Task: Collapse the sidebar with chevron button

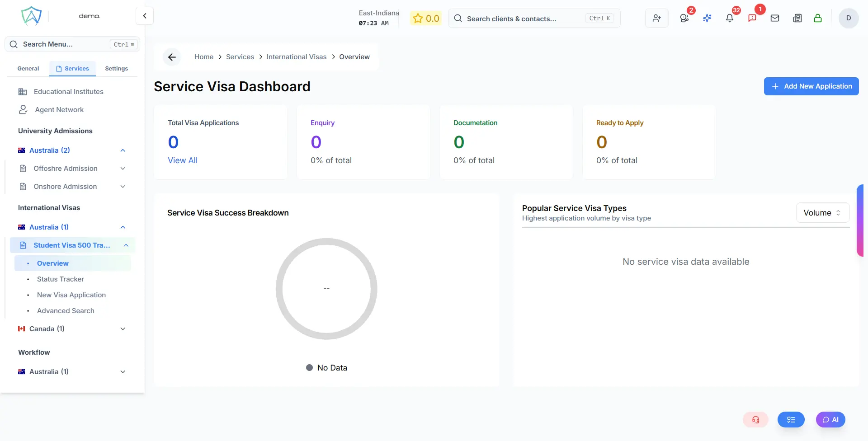Action: pyautogui.click(x=145, y=16)
